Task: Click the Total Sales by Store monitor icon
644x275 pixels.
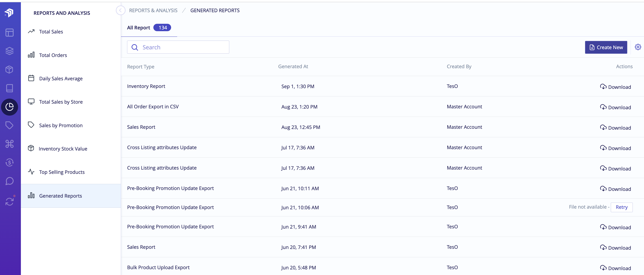Action: 31,102
